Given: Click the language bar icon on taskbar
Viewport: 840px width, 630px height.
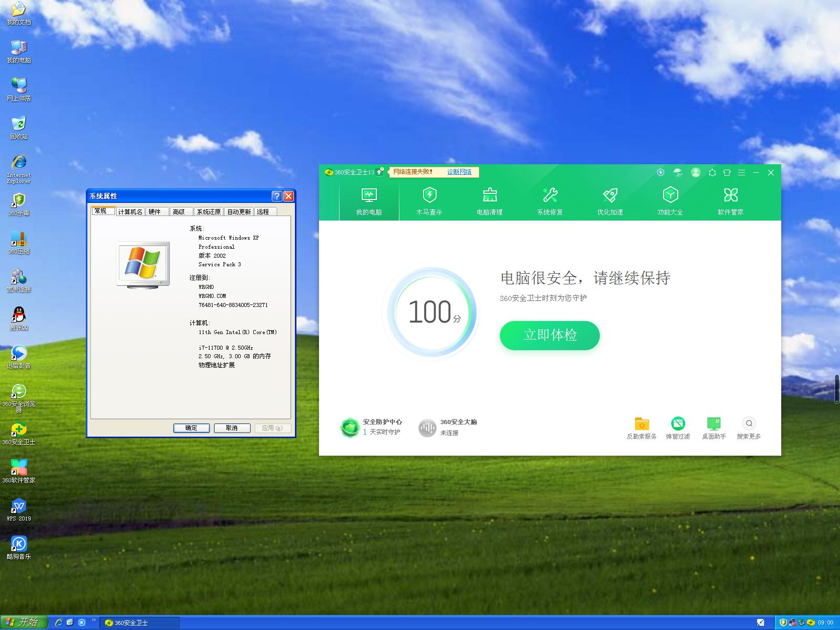Looking at the screenshot, I should click(x=761, y=622).
